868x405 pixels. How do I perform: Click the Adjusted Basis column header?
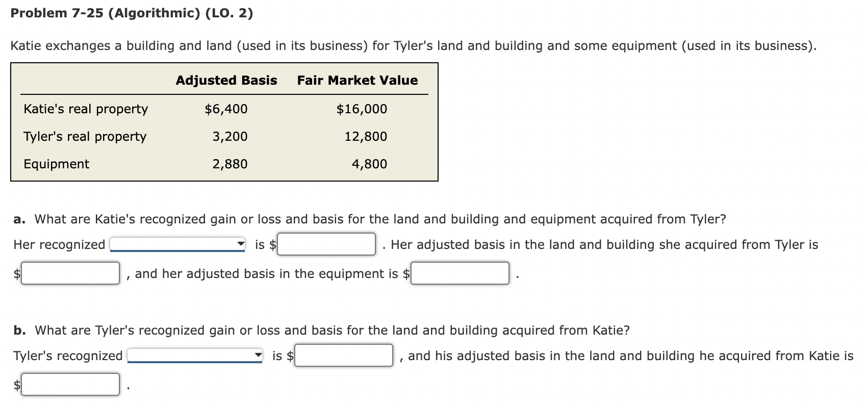[x=226, y=80]
